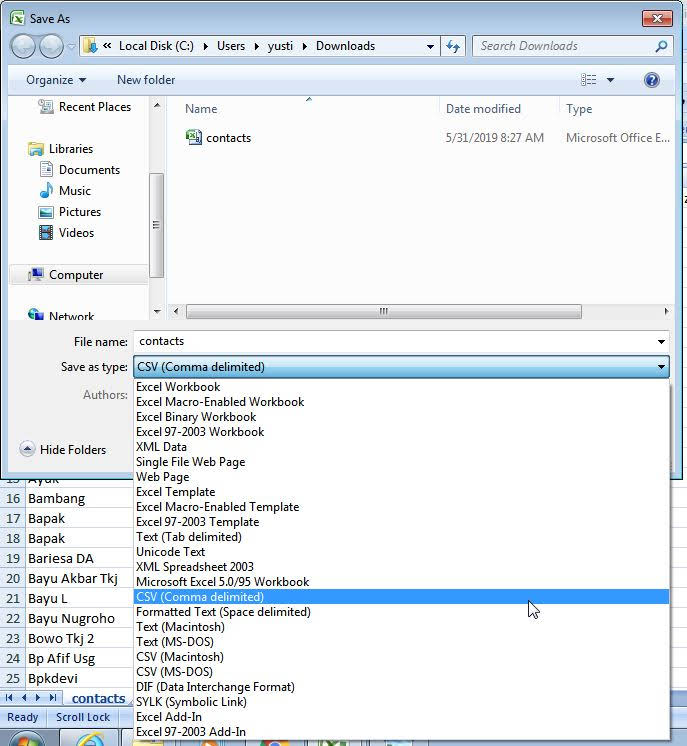Click the Hide Folders button
687x746 pixels.
(x=63, y=450)
